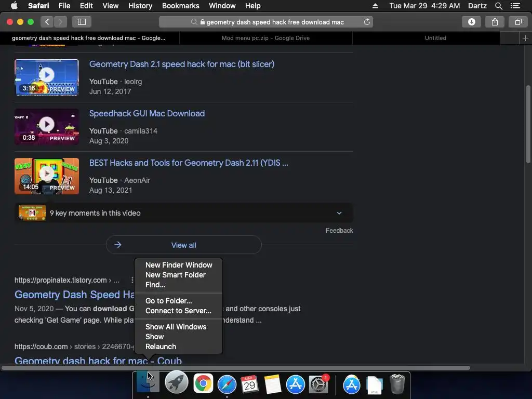Open the Apple menu
The width and height of the screenshot is (532, 399).
(x=14, y=6)
